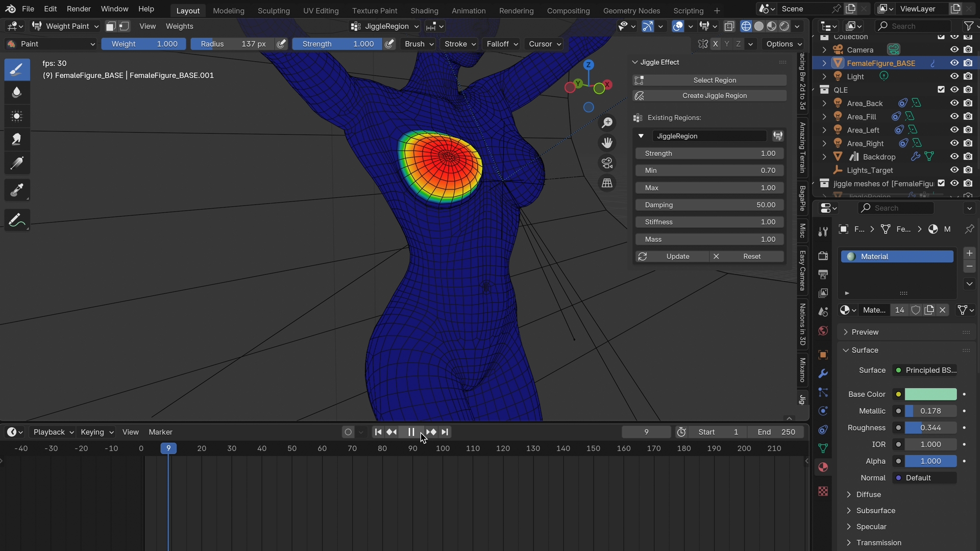Click the zoom viewport magnifier icon
980x551 pixels.
(x=607, y=123)
